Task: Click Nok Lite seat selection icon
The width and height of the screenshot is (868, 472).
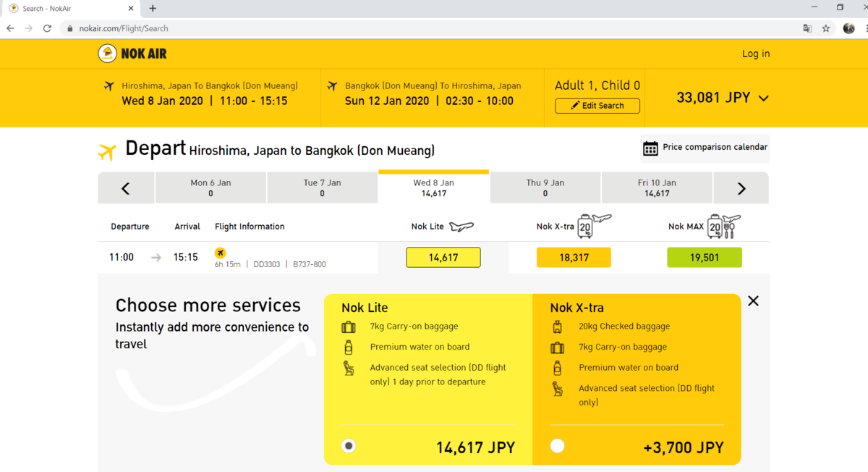Action: 349,368
